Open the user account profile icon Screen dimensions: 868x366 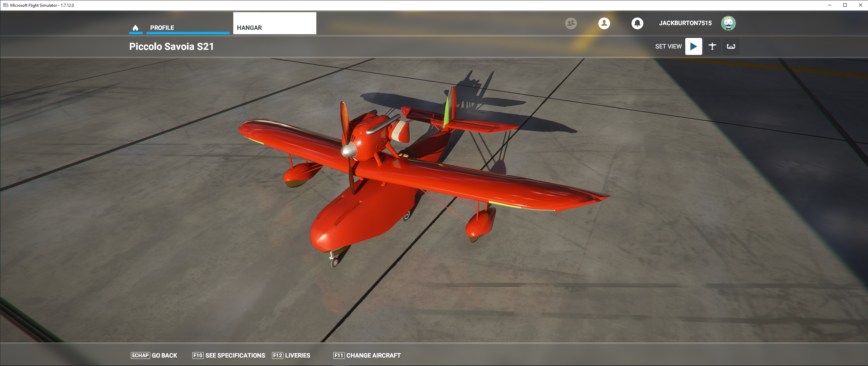click(604, 23)
